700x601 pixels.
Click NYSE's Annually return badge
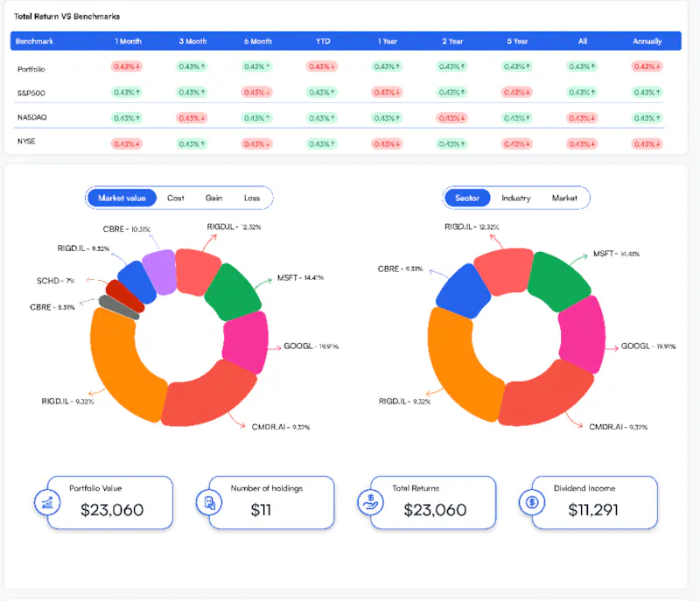[x=647, y=144]
